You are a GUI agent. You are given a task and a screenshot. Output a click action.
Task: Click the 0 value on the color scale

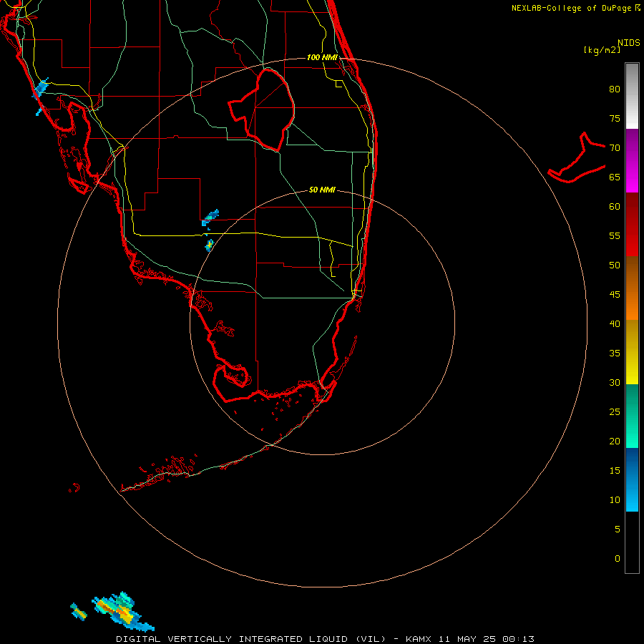[618, 559]
